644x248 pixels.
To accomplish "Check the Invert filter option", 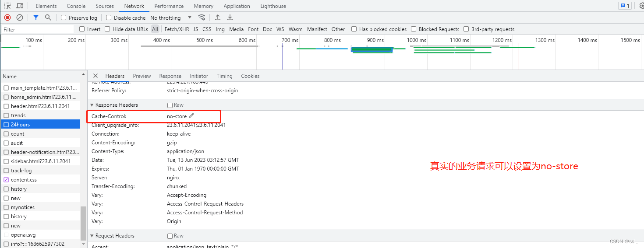I will 82,29.
